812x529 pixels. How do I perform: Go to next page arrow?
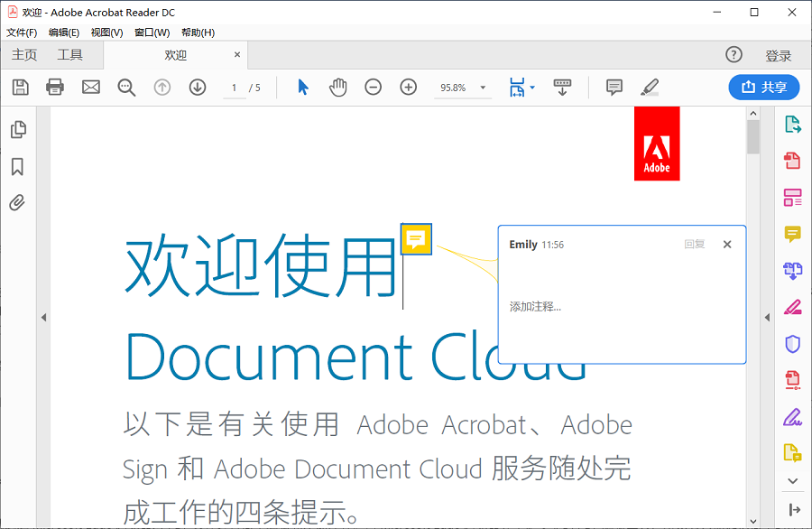(x=198, y=88)
